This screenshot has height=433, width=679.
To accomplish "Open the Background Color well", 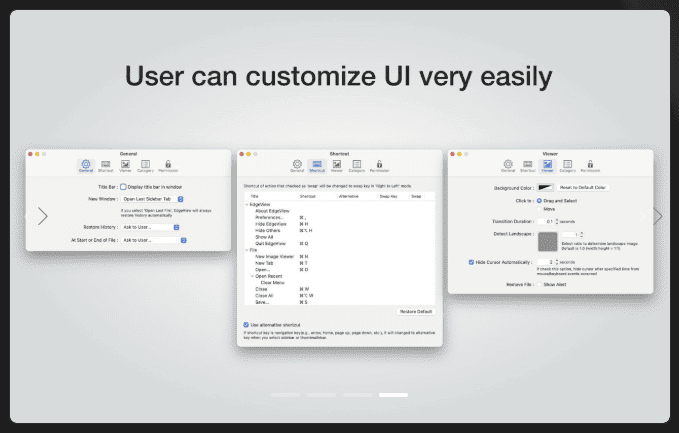I will click(x=546, y=187).
